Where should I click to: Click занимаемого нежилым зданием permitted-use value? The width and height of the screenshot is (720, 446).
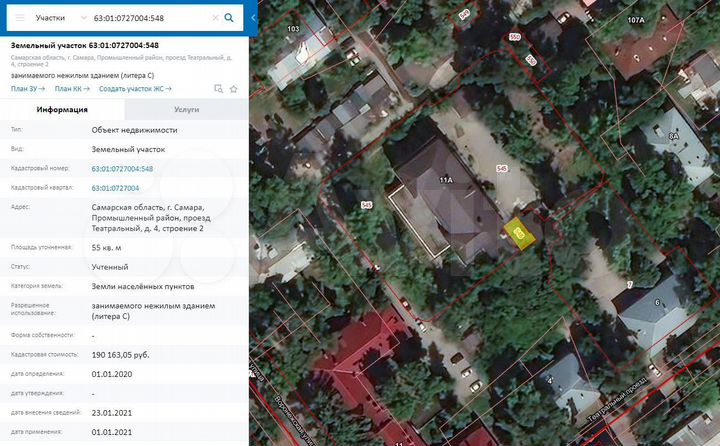tap(153, 311)
